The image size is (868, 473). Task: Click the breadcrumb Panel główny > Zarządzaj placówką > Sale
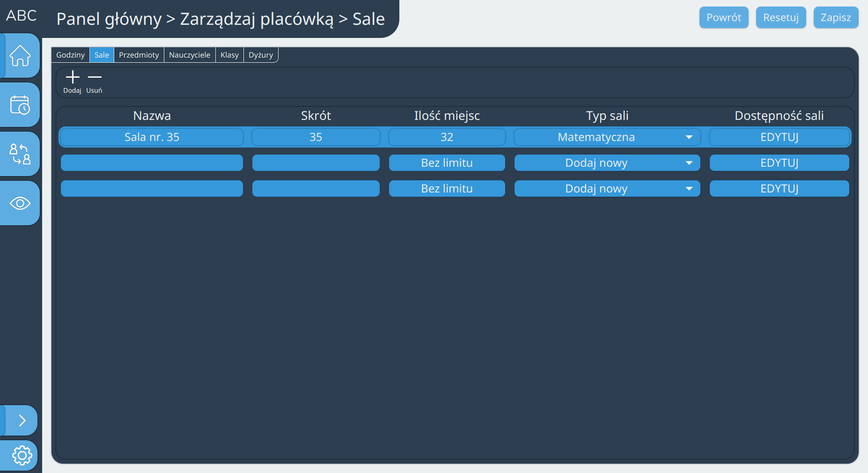pyautogui.click(x=221, y=19)
